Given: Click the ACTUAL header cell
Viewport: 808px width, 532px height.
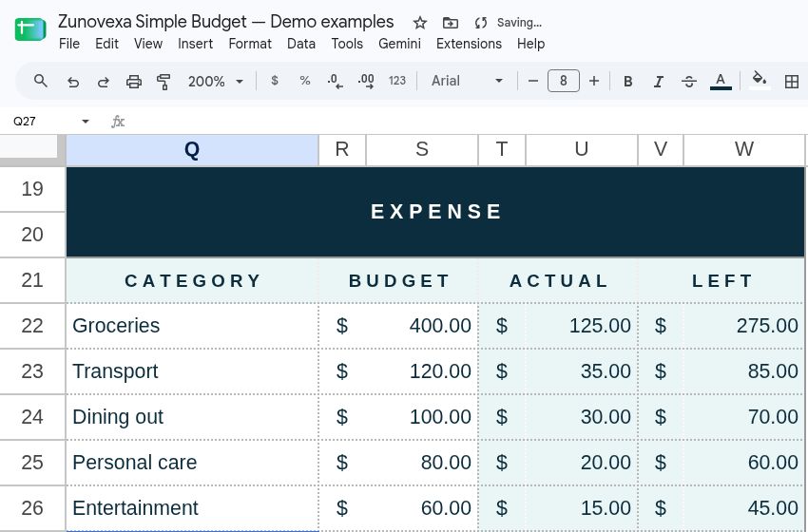Looking at the screenshot, I should point(559,280).
